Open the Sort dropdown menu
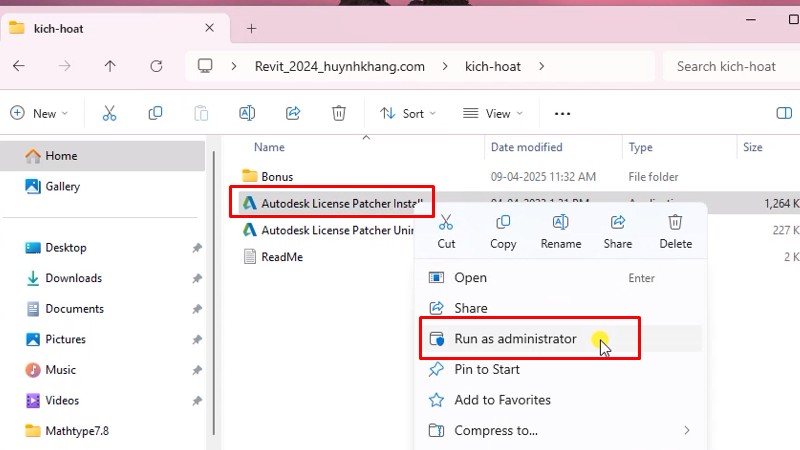 tap(408, 113)
